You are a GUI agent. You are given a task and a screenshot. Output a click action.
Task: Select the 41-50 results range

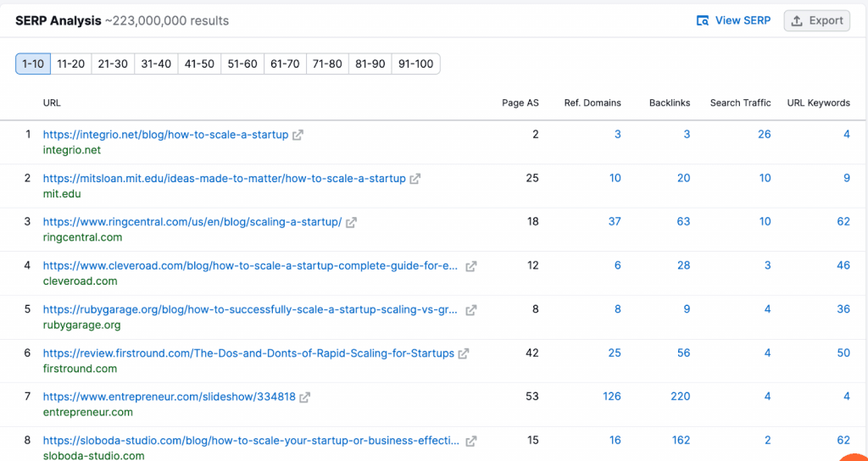(199, 64)
